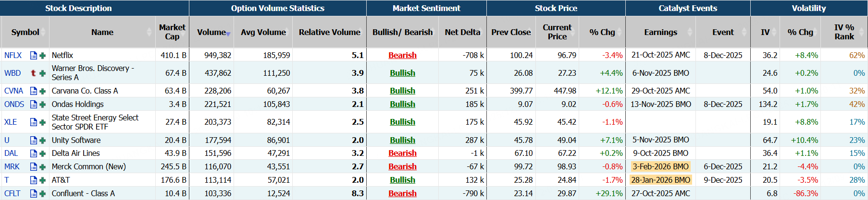868x200 pixels.
Task: Click the green plus icon for Unity Software
Action: [x=42, y=141]
